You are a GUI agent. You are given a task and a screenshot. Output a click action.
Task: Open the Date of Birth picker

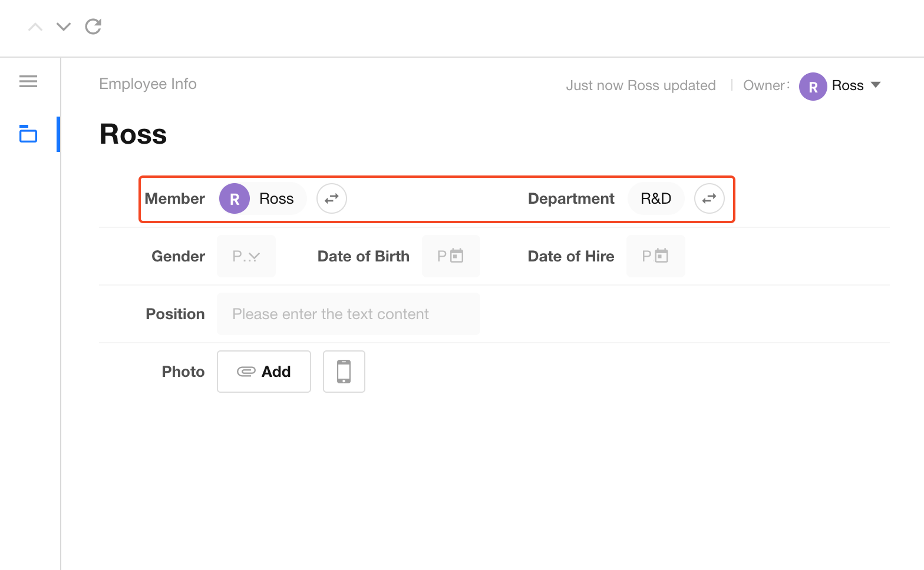click(x=451, y=256)
